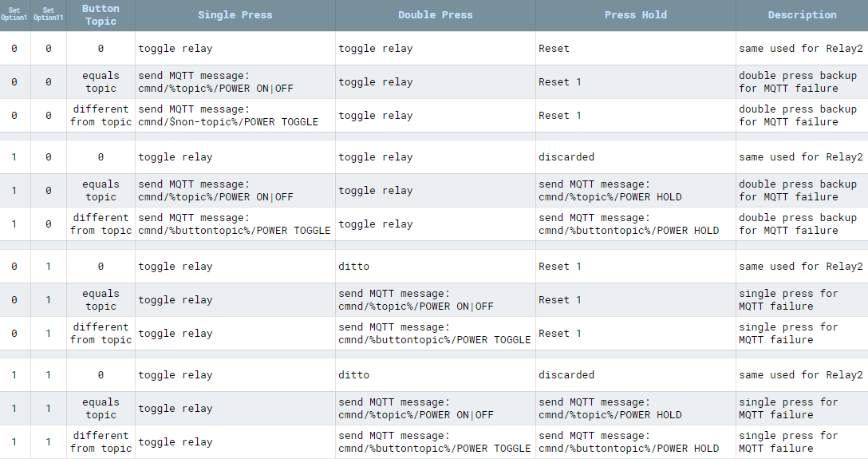Click the 'Reset' cell in first row

(x=554, y=49)
